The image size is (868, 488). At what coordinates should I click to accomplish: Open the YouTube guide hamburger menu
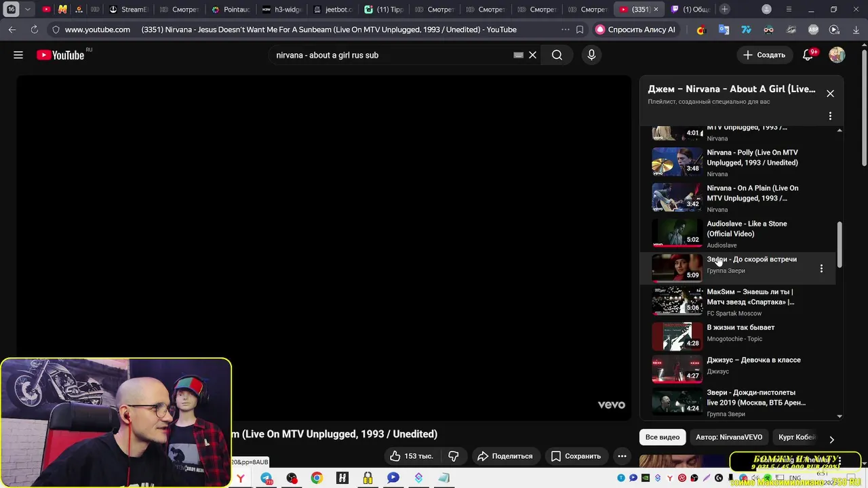(x=18, y=55)
